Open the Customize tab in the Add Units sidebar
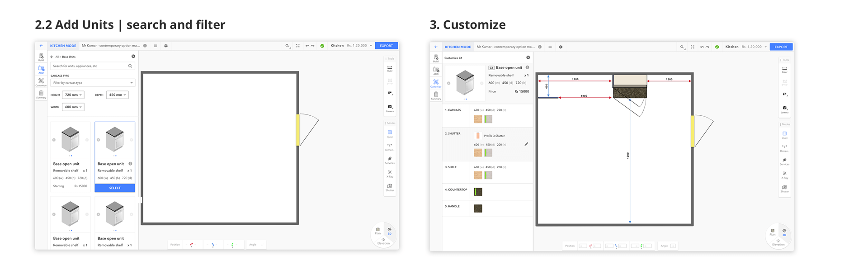The height and width of the screenshot is (270, 868). click(41, 82)
